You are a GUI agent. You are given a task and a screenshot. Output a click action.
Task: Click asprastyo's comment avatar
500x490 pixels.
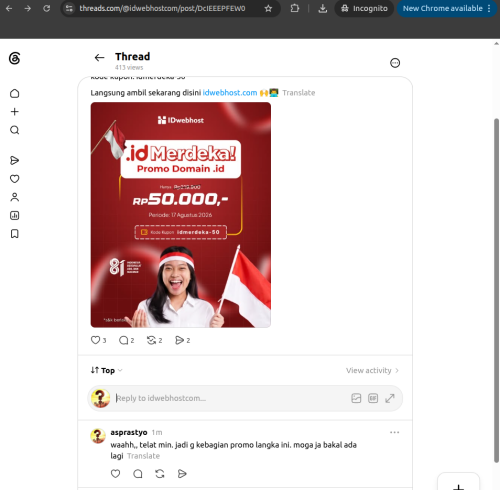tap(98, 436)
